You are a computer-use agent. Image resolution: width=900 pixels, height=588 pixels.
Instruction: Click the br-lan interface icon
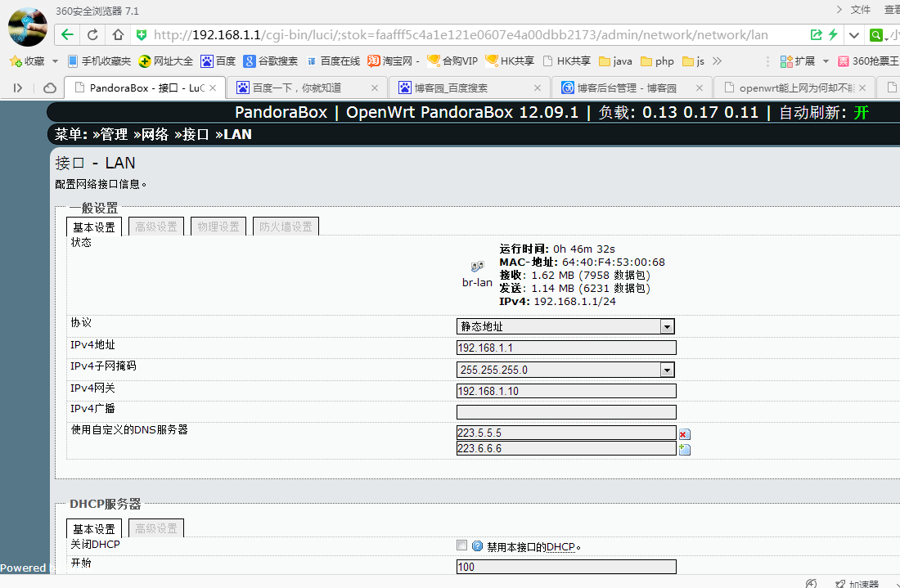[477, 267]
